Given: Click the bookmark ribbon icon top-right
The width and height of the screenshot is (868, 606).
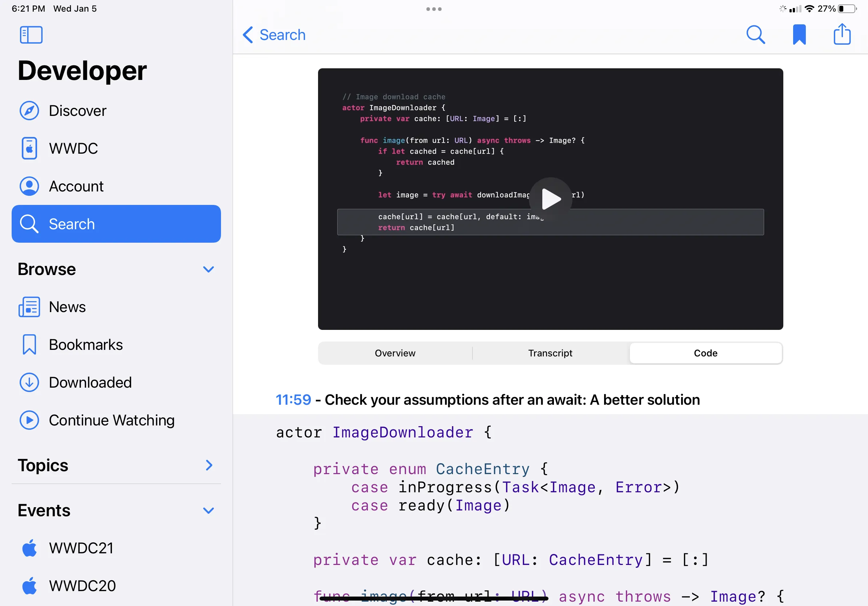Looking at the screenshot, I should pyautogui.click(x=799, y=34).
